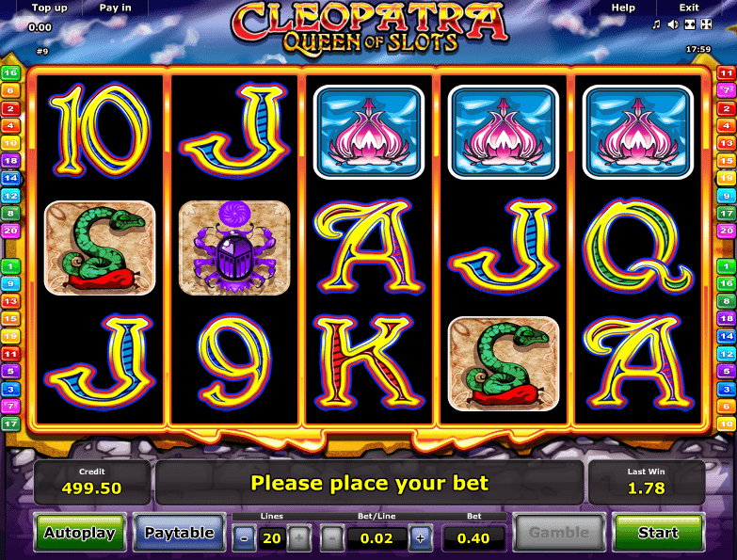Mute the sound speaker icon

click(673, 24)
